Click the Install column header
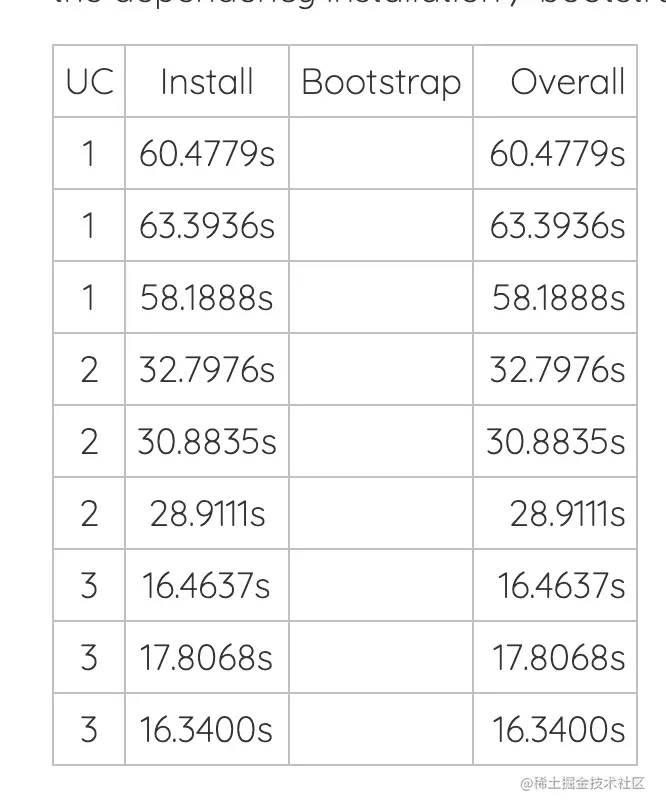The height and width of the screenshot is (812, 666). tap(207, 81)
